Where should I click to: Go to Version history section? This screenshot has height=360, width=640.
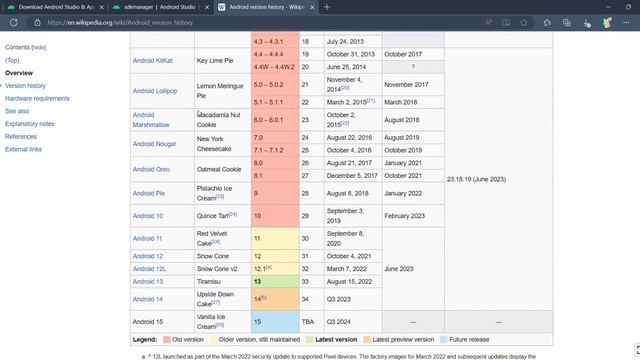tap(25, 86)
